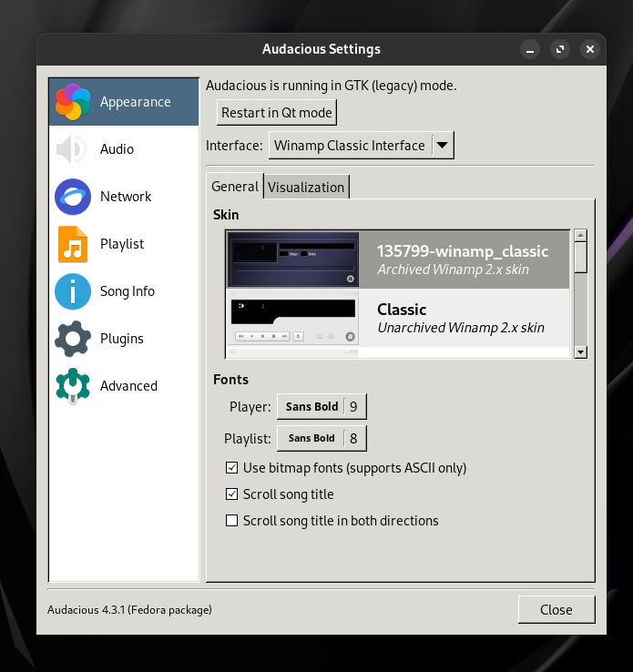
Task: Open the Audio settings speaker icon
Action: click(73, 149)
